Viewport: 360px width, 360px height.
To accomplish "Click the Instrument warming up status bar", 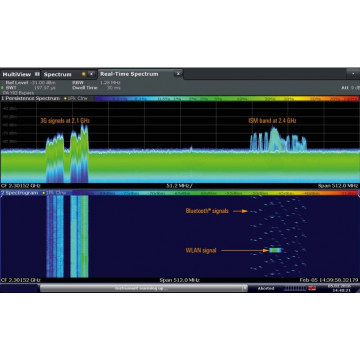I will click(141, 288).
